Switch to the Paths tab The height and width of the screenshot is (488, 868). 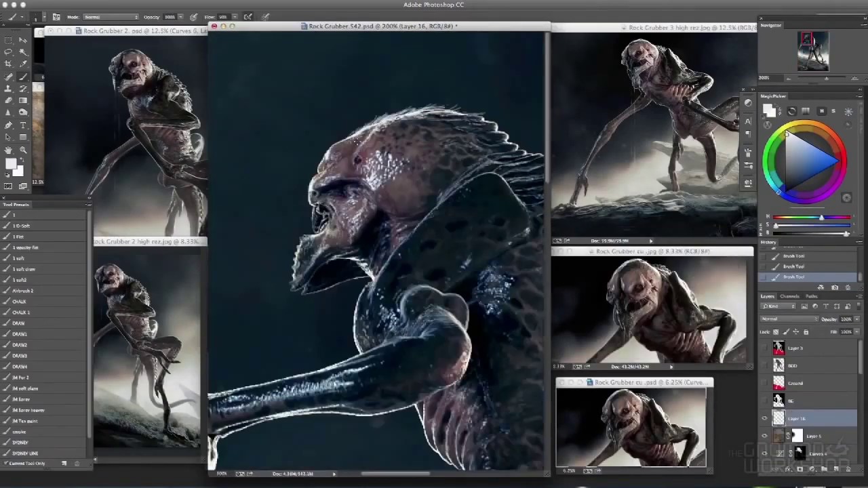(x=812, y=296)
